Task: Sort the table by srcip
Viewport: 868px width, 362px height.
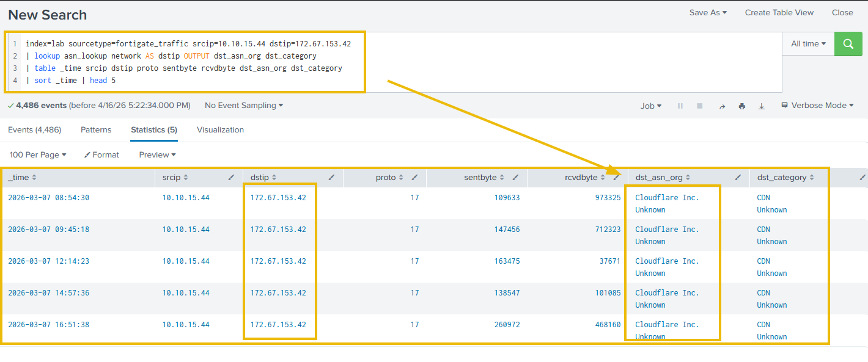Action: (175, 178)
